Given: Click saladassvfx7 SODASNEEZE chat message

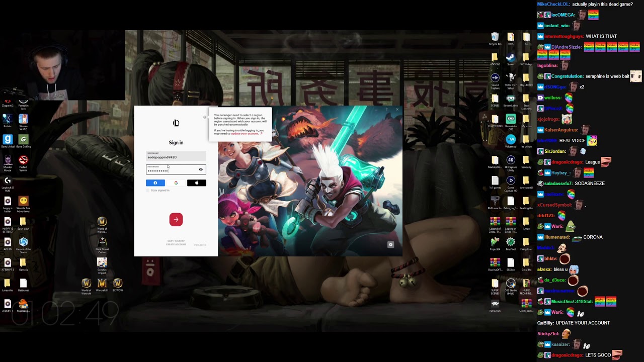Looking at the screenshot, I should 590,184.
